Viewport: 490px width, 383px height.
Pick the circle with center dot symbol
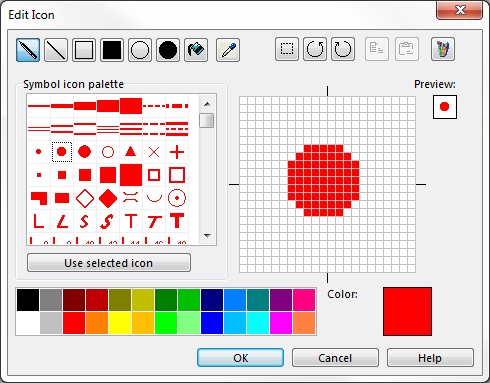[177, 198]
